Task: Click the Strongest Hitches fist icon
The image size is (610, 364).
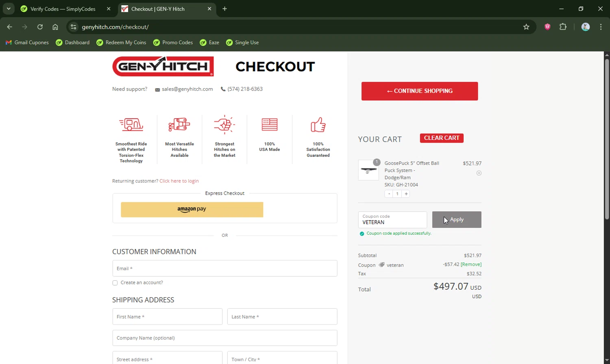Action: (x=224, y=124)
